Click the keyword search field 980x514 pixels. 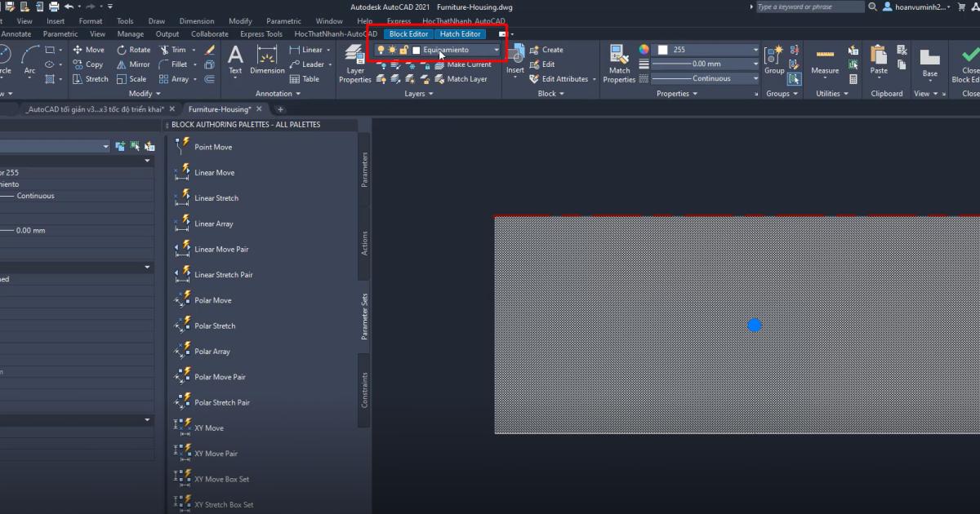[807, 7]
